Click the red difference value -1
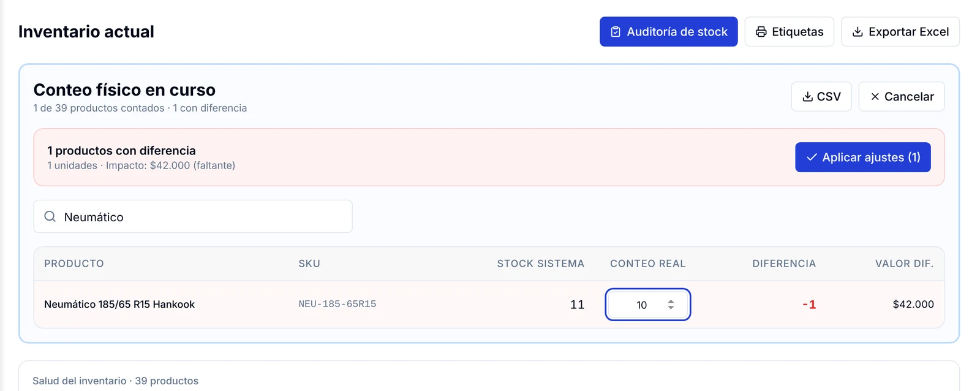 pyautogui.click(x=809, y=305)
